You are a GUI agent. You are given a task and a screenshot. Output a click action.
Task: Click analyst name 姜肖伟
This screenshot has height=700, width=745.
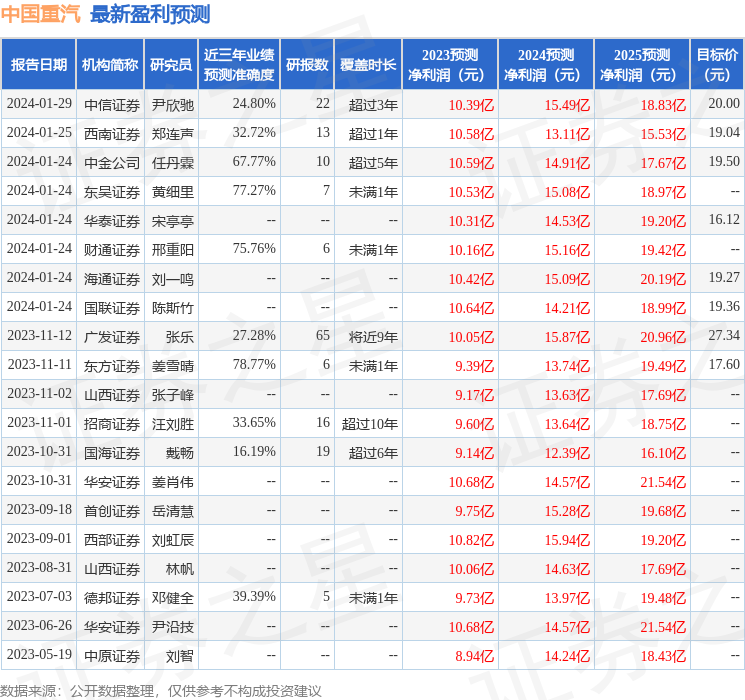point(172,482)
